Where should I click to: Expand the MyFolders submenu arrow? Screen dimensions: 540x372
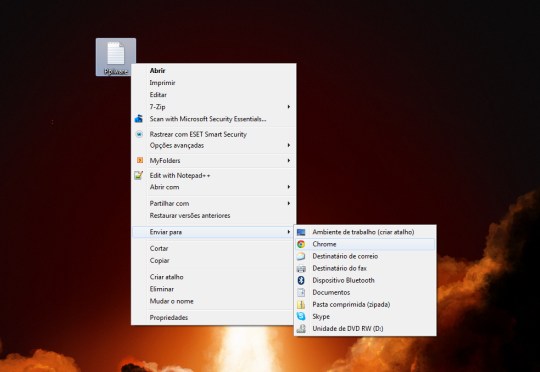(289, 161)
